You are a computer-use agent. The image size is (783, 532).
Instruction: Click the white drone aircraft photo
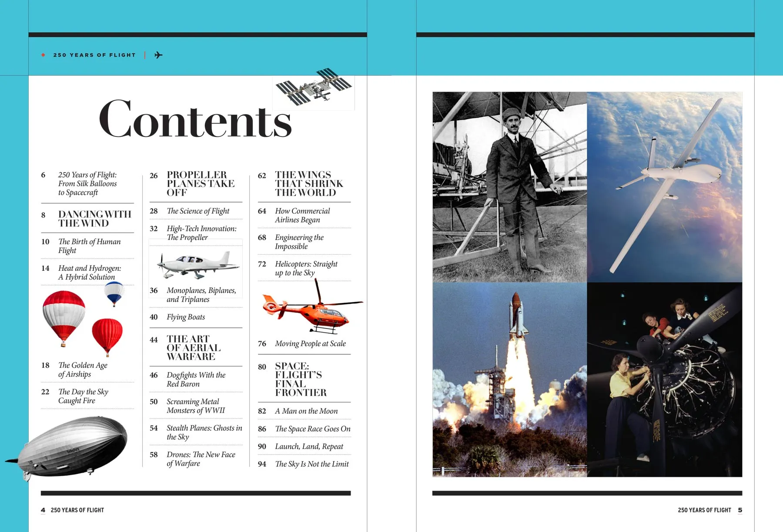coord(665,187)
